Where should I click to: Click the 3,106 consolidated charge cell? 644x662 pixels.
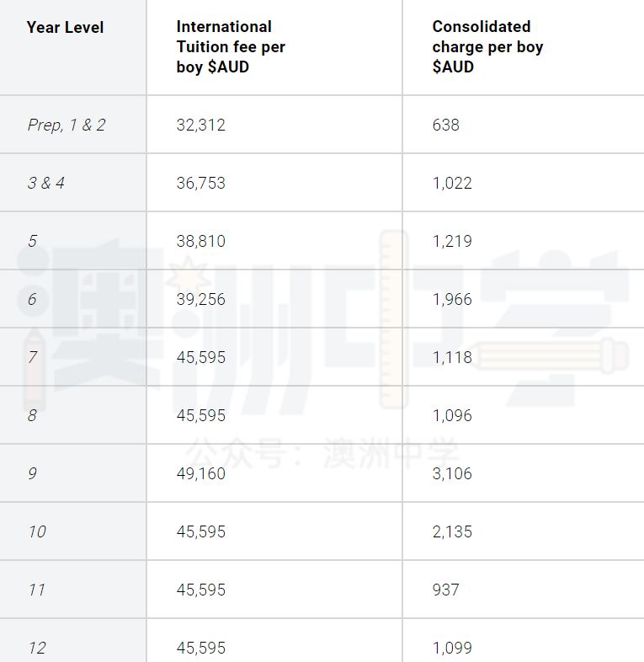(x=452, y=473)
